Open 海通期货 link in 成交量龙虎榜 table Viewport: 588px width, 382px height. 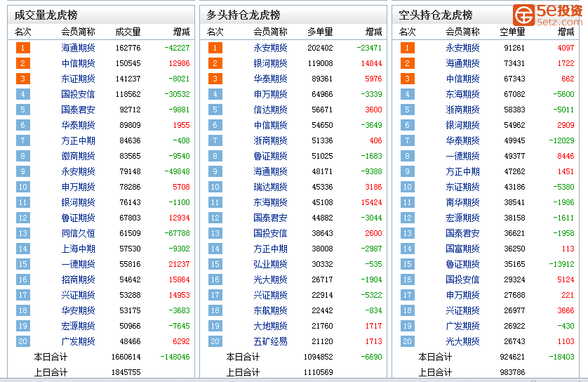pyautogui.click(x=78, y=48)
